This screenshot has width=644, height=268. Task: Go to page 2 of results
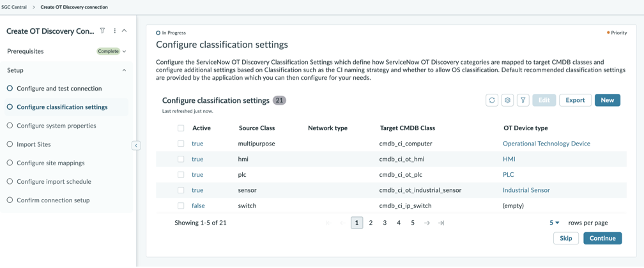coord(371,223)
